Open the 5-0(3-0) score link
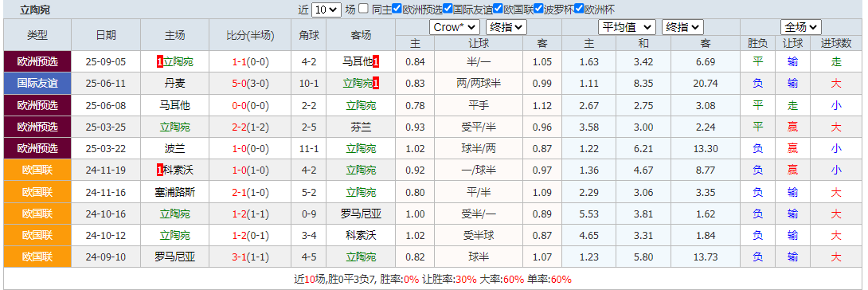This screenshot has height=290, width=868. click(x=250, y=84)
